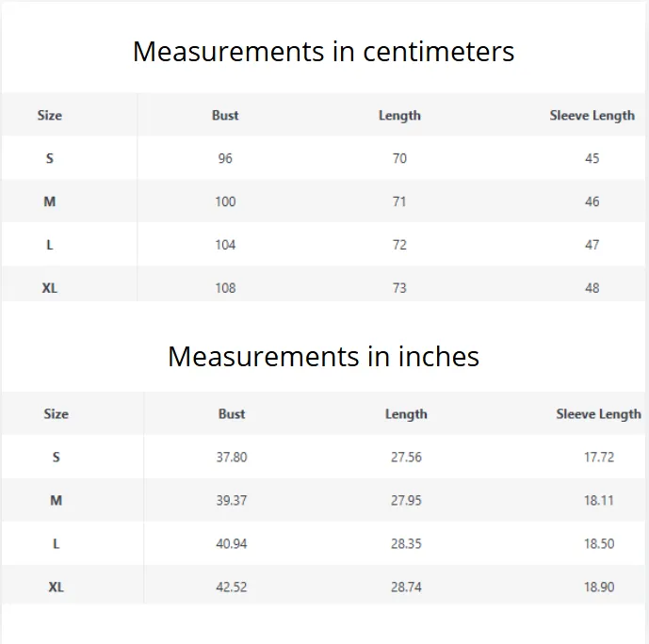Image resolution: width=649 pixels, height=644 pixels.
Task: Click the 'Measurements in centimeters' heading
Action: 323,52
